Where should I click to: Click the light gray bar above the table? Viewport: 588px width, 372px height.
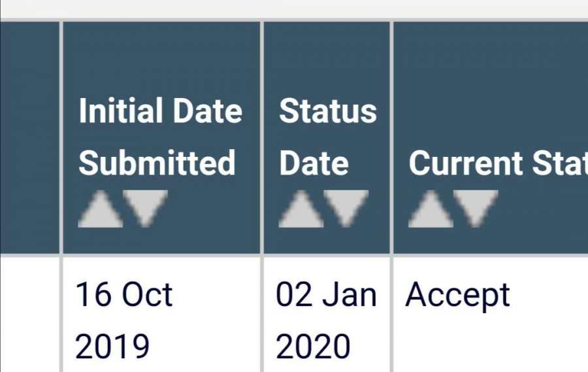tap(294, 9)
